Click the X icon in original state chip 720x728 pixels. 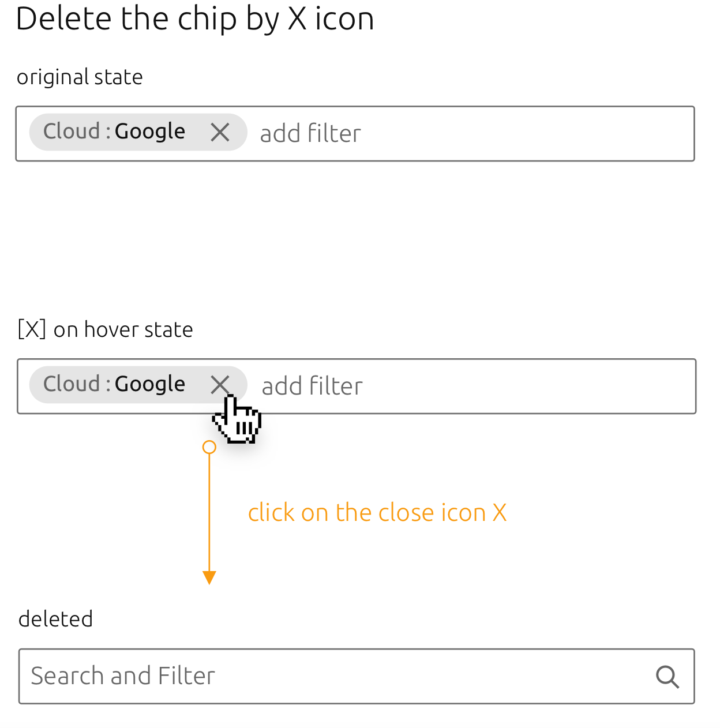click(x=220, y=133)
